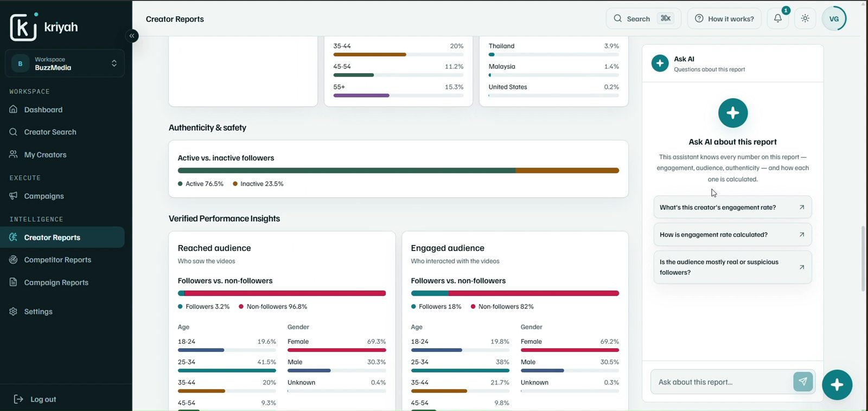The height and width of the screenshot is (411, 868).
Task: Select Creator Reports in the sidebar
Action: pyautogui.click(x=62, y=237)
